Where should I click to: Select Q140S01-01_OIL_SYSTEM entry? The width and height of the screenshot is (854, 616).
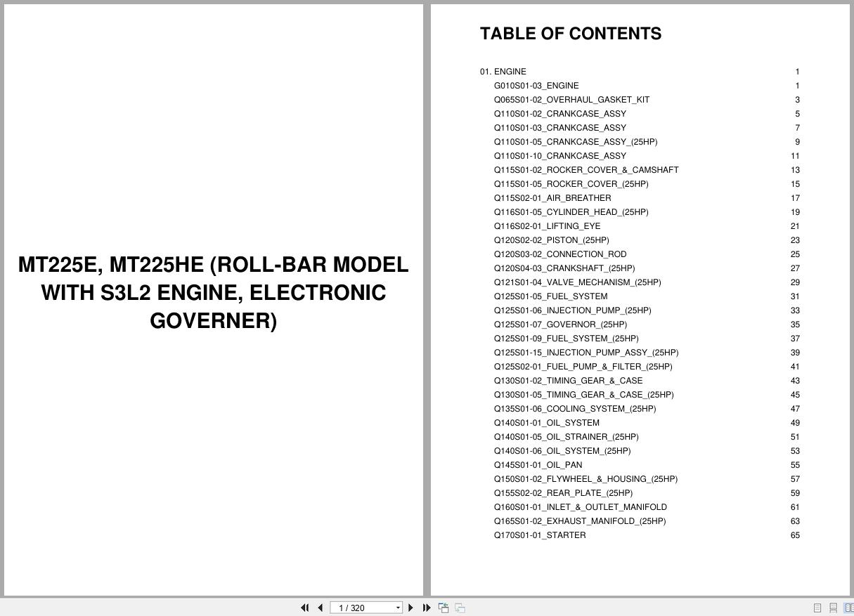tap(547, 423)
